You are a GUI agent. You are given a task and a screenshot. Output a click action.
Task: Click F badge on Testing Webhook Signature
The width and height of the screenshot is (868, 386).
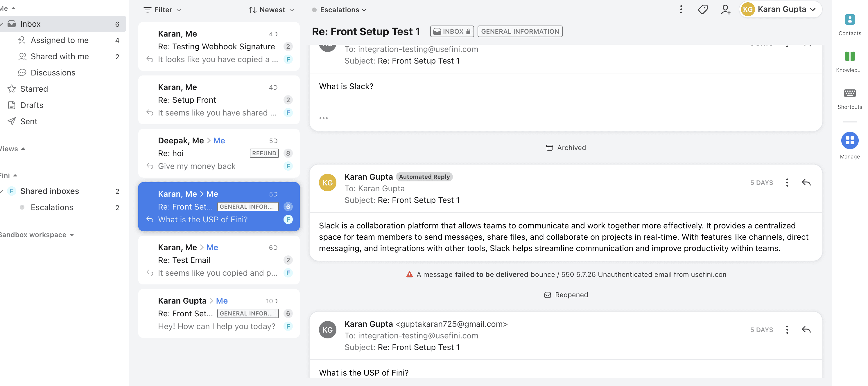(x=288, y=59)
